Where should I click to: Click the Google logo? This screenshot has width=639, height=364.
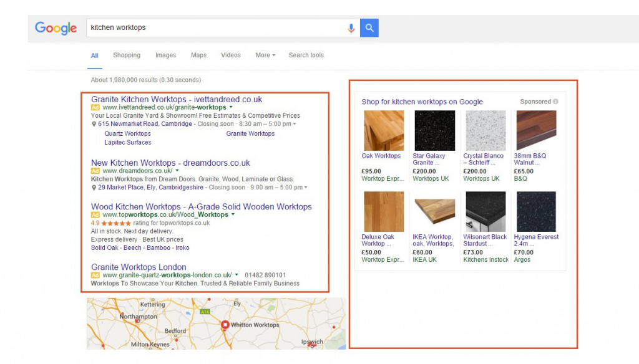(x=56, y=27)
